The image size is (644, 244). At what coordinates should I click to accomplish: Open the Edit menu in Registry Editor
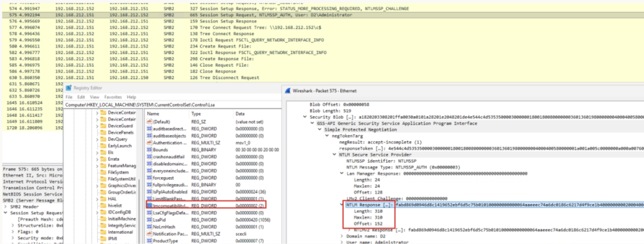click(x=81, y=97)
